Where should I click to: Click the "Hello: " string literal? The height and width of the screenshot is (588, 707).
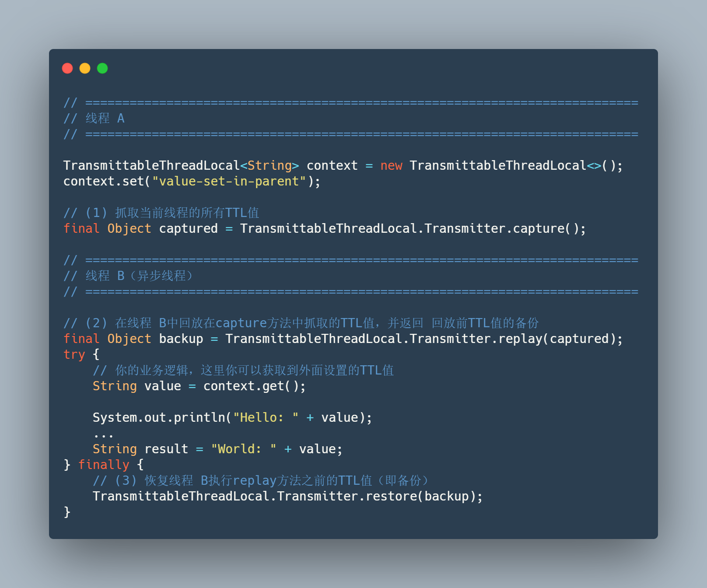[266, 417]
